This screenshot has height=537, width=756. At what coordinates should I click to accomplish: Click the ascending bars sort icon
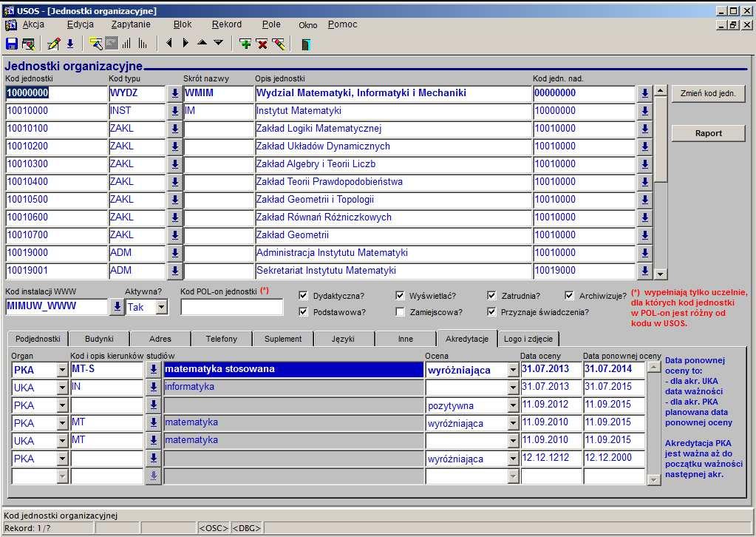click(x=126, y=44)
